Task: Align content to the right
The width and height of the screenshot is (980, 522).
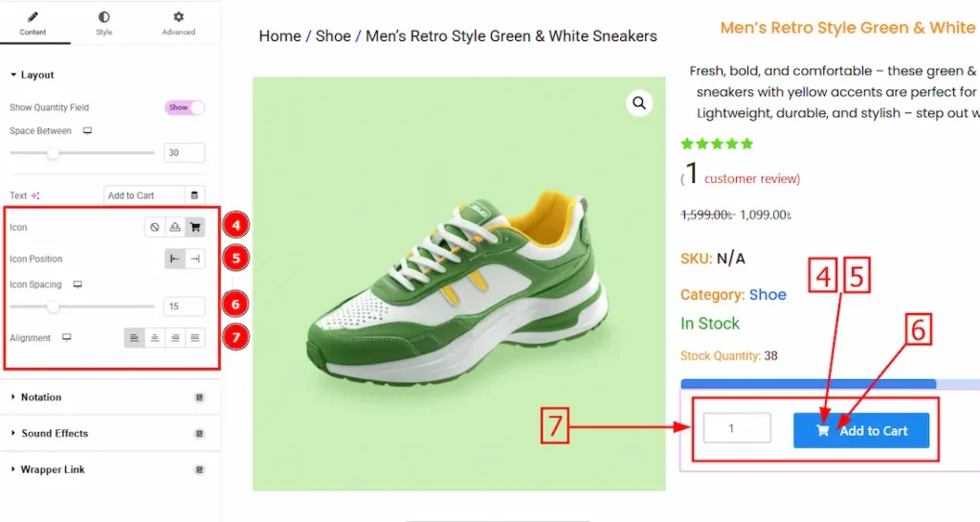Action: pos(174,338)
